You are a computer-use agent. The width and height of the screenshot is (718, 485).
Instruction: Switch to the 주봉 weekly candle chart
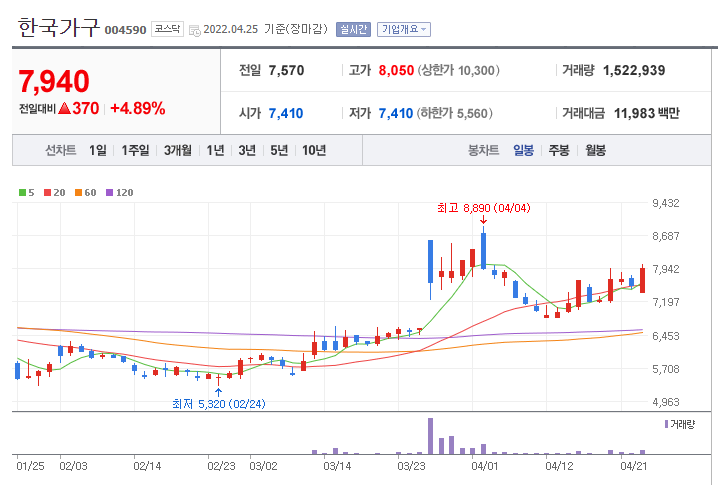pyautogui.click(x=559, y=150)
